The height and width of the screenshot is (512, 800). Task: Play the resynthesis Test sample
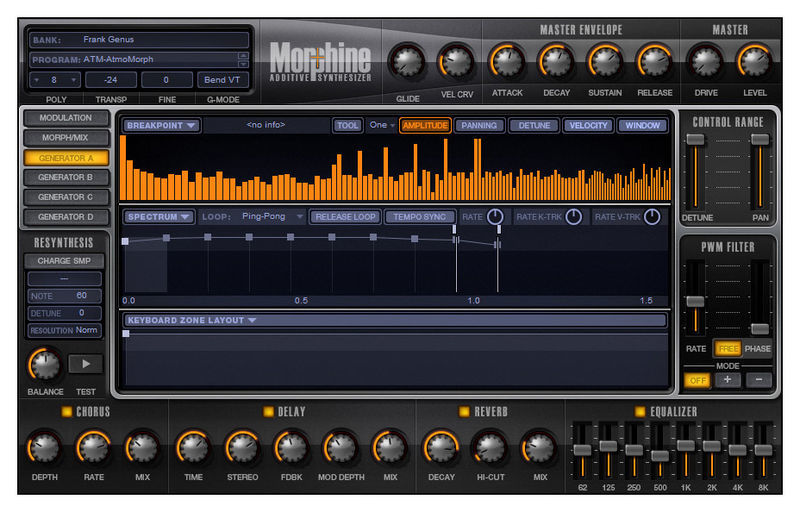point(86,364)
